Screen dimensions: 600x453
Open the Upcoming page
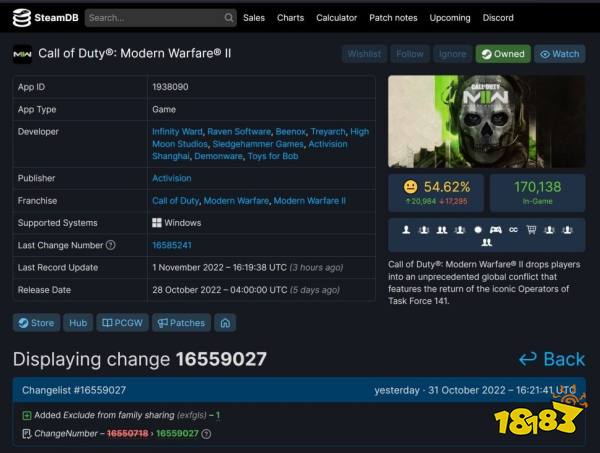click(450, 18)
